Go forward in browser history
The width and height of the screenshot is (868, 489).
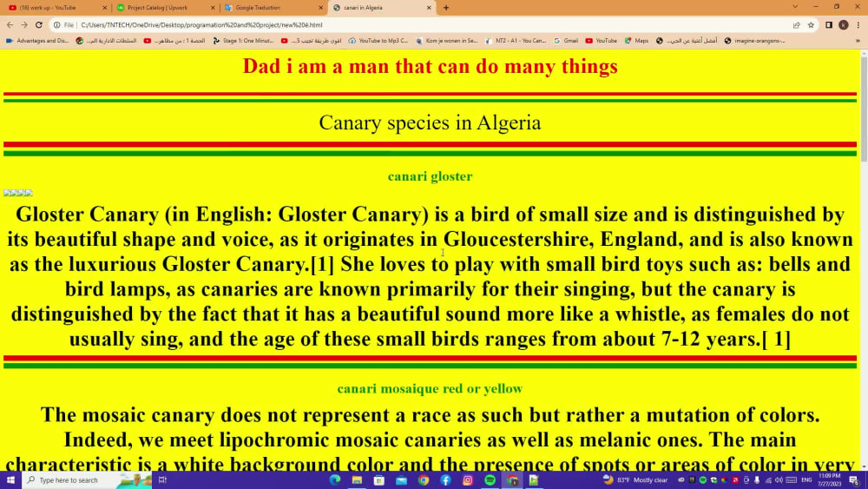coord(24,25)
